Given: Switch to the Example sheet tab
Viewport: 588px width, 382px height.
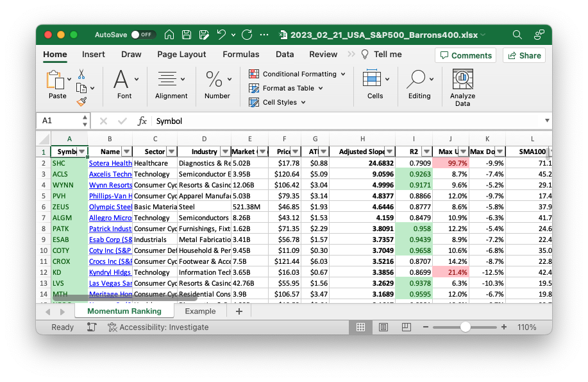Looking at the screenshot, I should (x=200, y=311).
